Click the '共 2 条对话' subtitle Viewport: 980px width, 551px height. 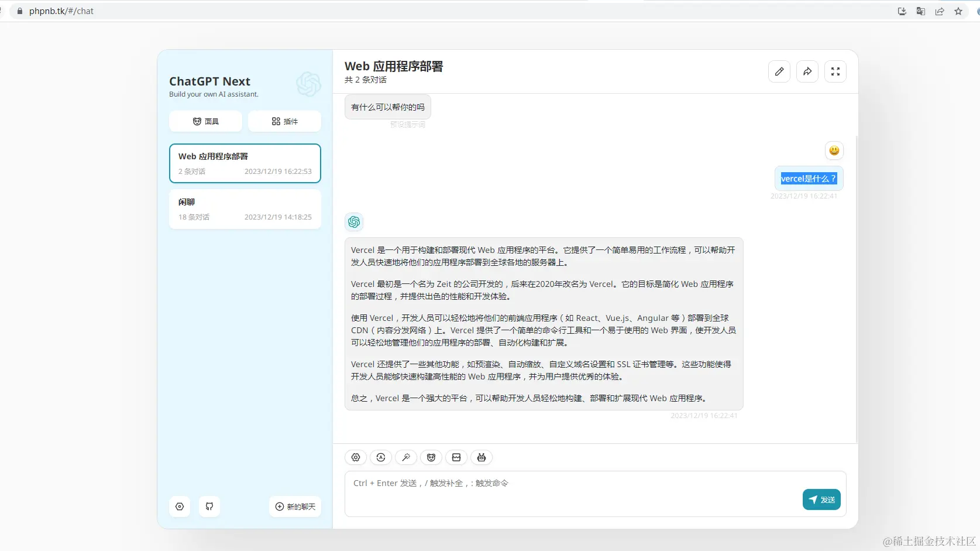point(366,80)
